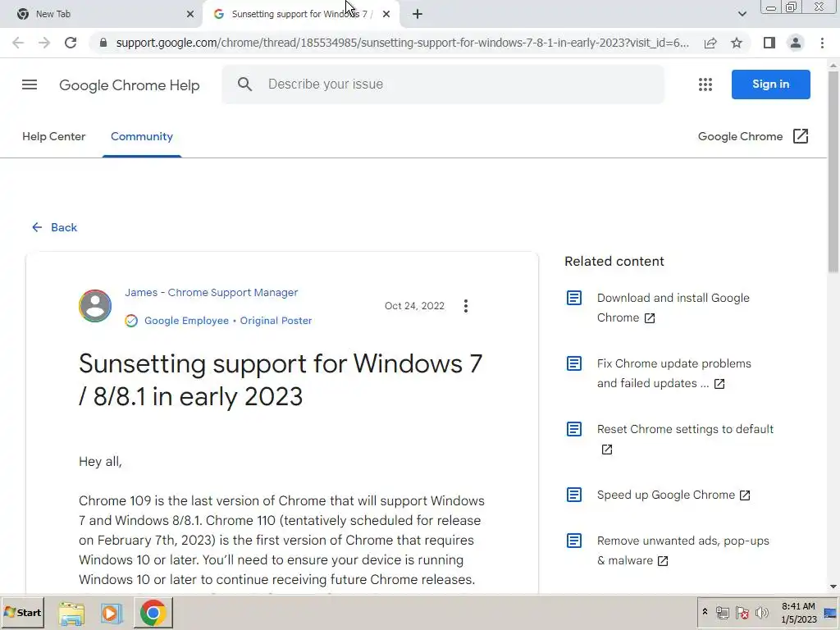Open Remove unwanted ads, pop-ups & malware link
This screenshot has height=630, width=840.
[x=683, y=550]
